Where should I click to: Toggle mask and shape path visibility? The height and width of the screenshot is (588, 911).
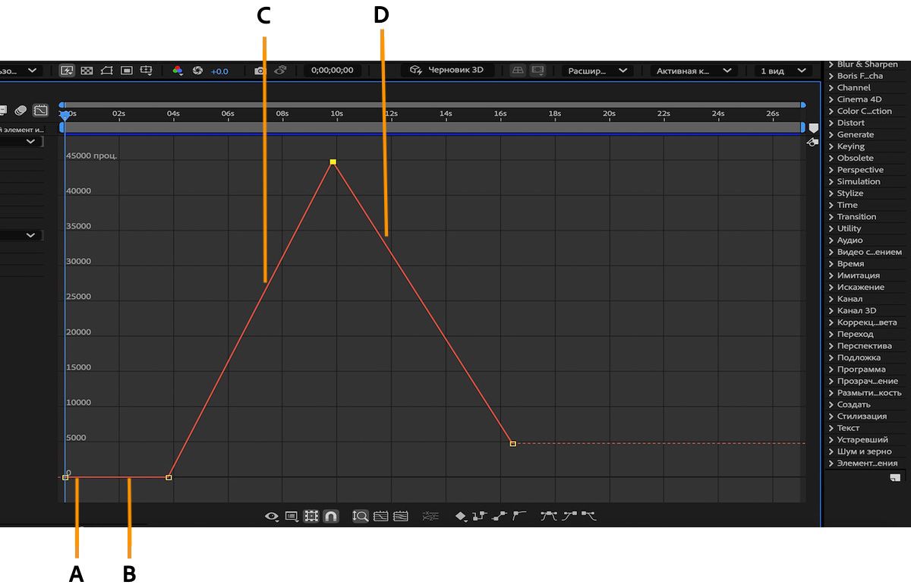(x=107, y=71)
